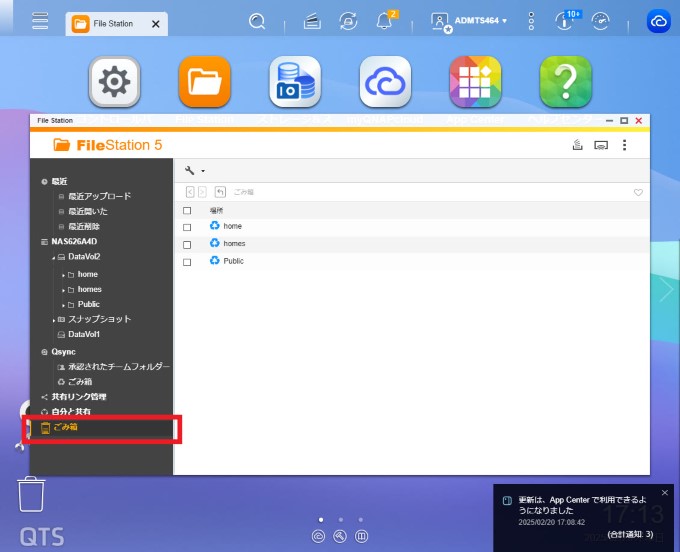This screenshot has height=552, width=680.
Task: Go to next desktop page arrow
Action: point(666,290)
